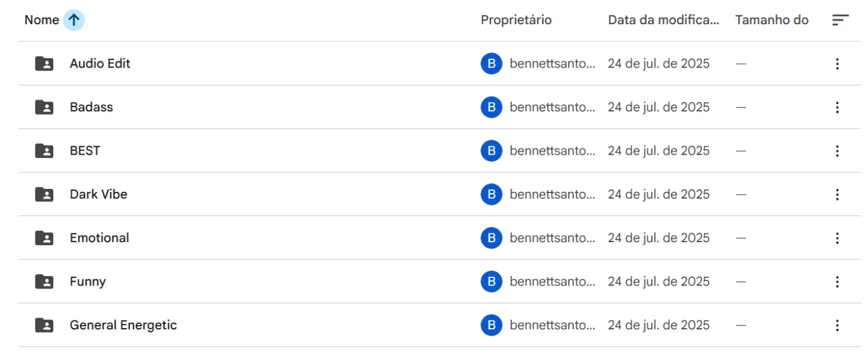The height and width of the screenshot is (356, 868).
Task: Click the Proprietário column header
Action: 516,20
